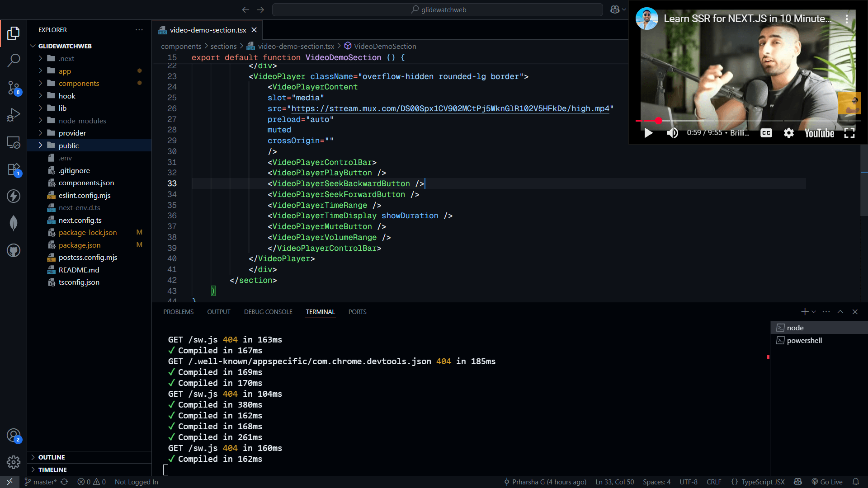Click the Manage gear icon
The width and height of the screenshot is (868, 488).
(14, 462)
